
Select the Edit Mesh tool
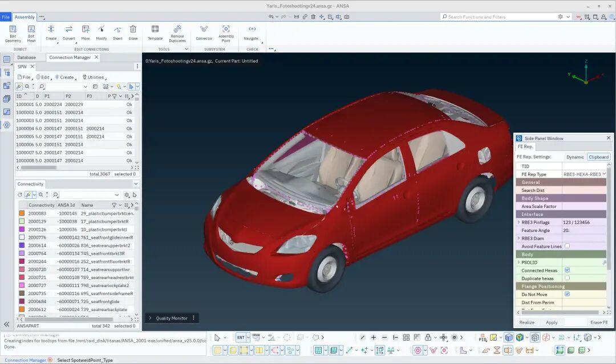tap(31, 30)
